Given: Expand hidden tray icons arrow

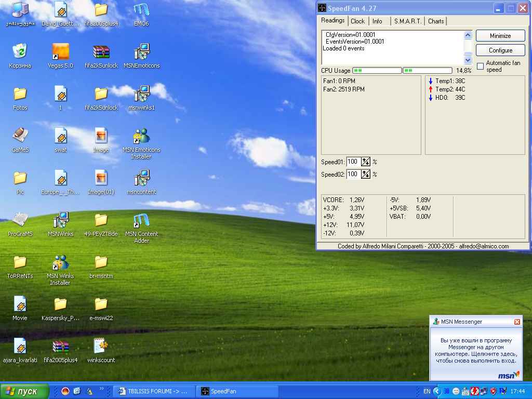Looking at the screenshot, I should (437, 392).
